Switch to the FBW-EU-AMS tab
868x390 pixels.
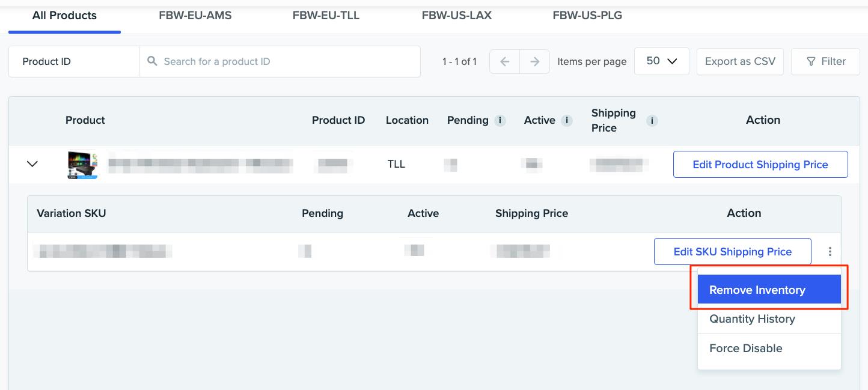point(195,16)
